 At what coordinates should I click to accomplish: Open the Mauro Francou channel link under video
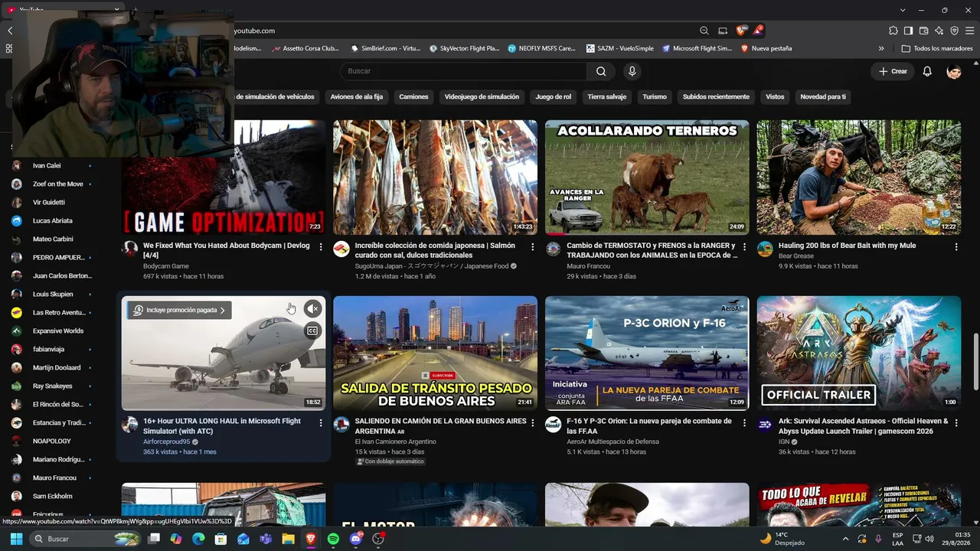(588, 266)
